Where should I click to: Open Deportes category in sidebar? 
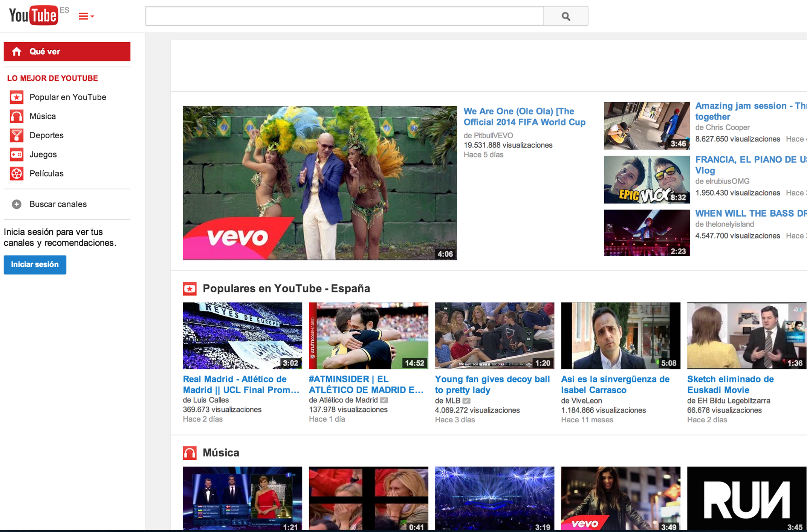pyautogui.click(x=46, y=135)
